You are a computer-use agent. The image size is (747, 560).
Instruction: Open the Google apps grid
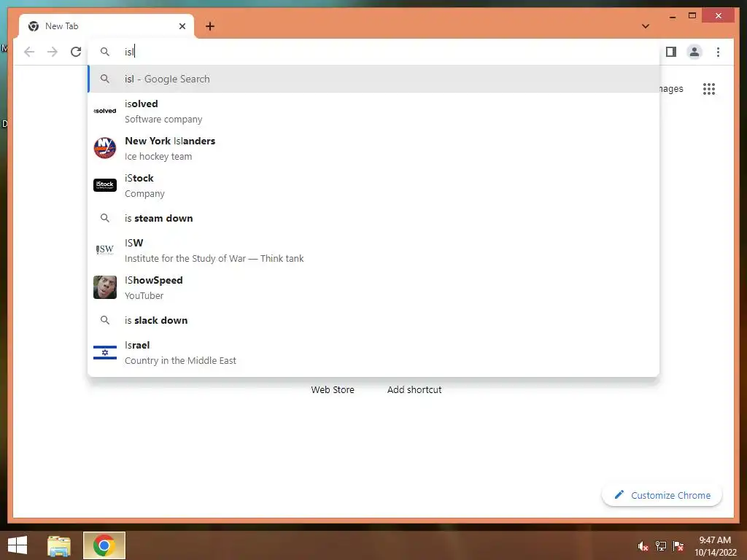tap(709, 89)
